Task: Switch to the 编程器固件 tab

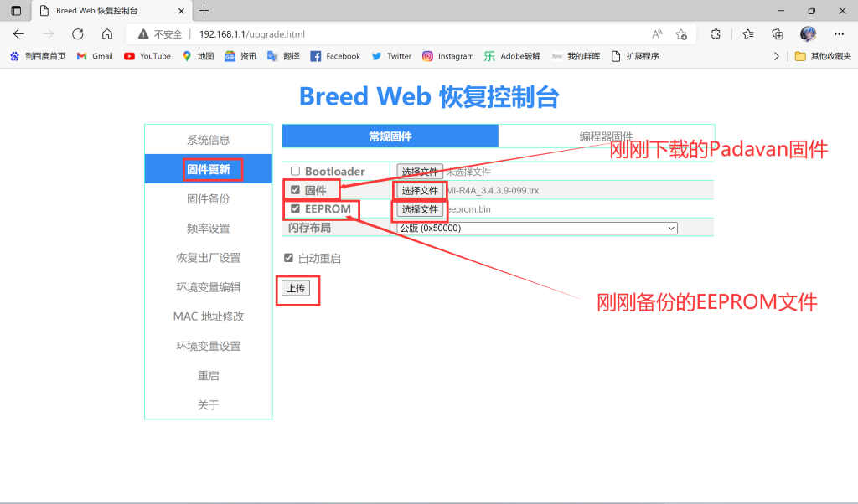Action: point(607,135)
